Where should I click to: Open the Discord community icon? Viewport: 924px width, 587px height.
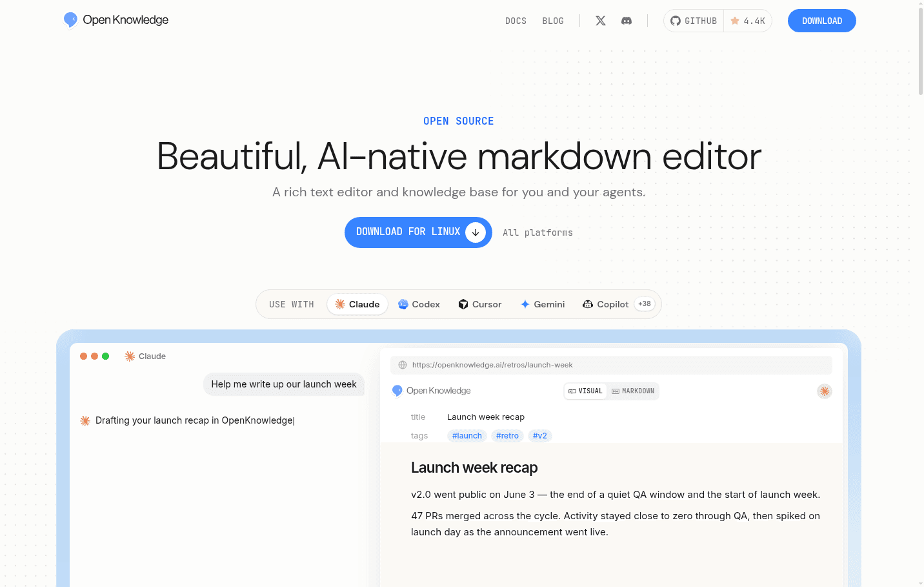pyautogui.click(x=627, y=21)
